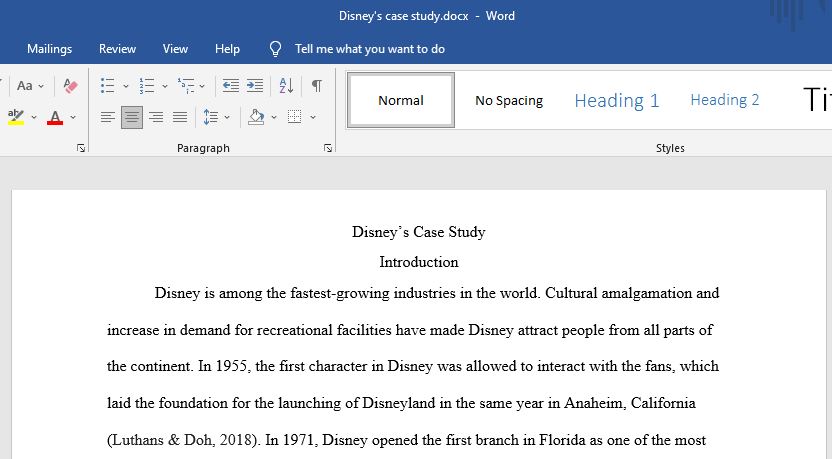
Task: Open the font color dropdown arrow
Action: tap(73, 117)
